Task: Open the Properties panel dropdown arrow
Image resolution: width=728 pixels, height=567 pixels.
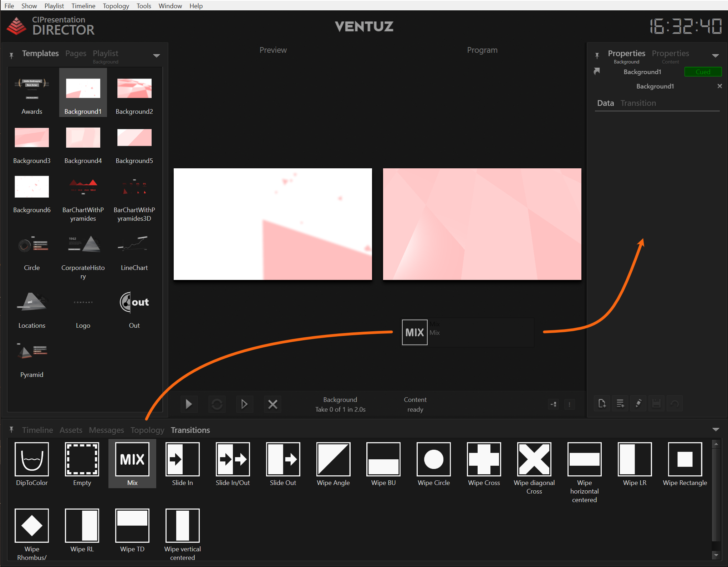Action: [x=715, y=56]
